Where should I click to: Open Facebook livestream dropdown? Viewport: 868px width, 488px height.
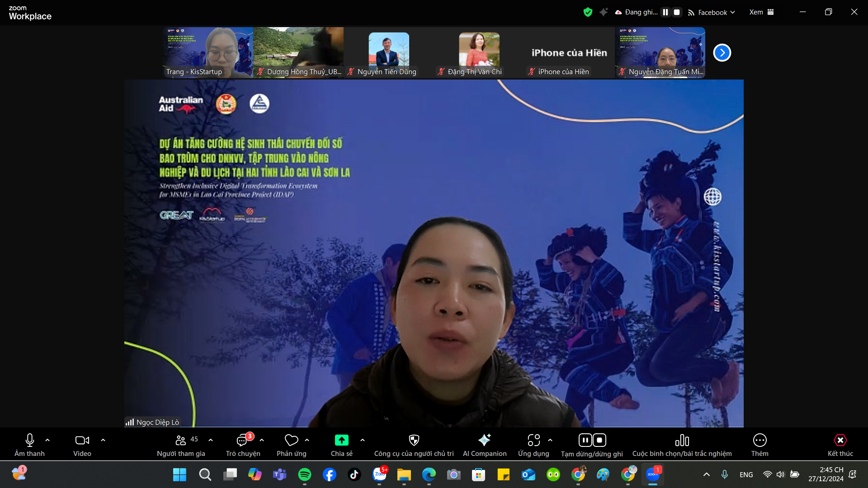[712, 13]
